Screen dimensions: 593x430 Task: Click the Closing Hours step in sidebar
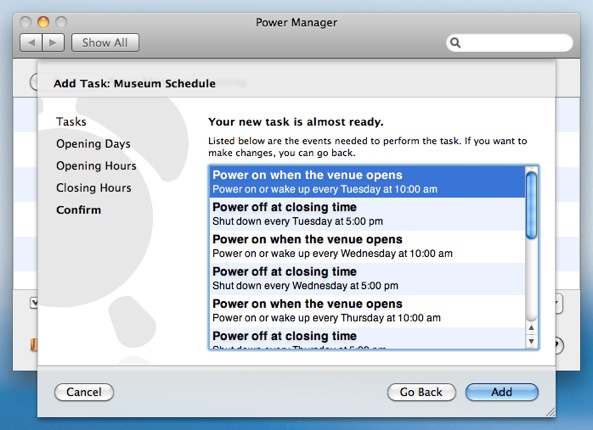[x=94, y=188]
